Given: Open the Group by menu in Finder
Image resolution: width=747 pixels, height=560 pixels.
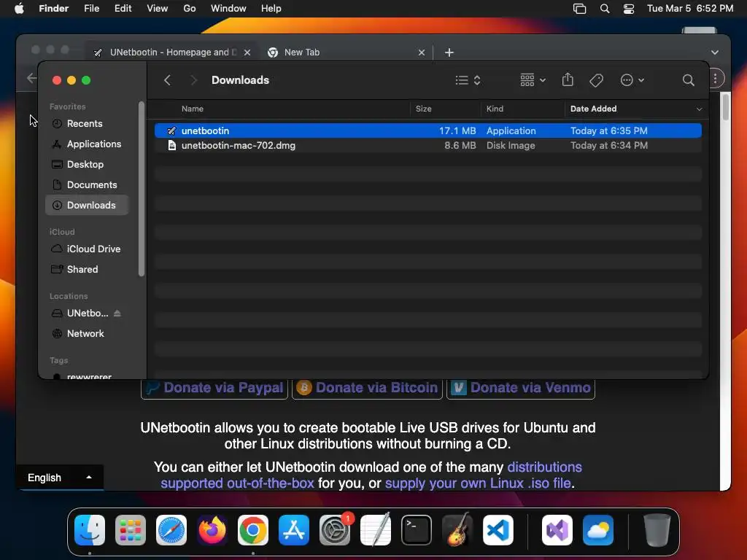Looking at the screenshot, I should (x=533, y=80).
